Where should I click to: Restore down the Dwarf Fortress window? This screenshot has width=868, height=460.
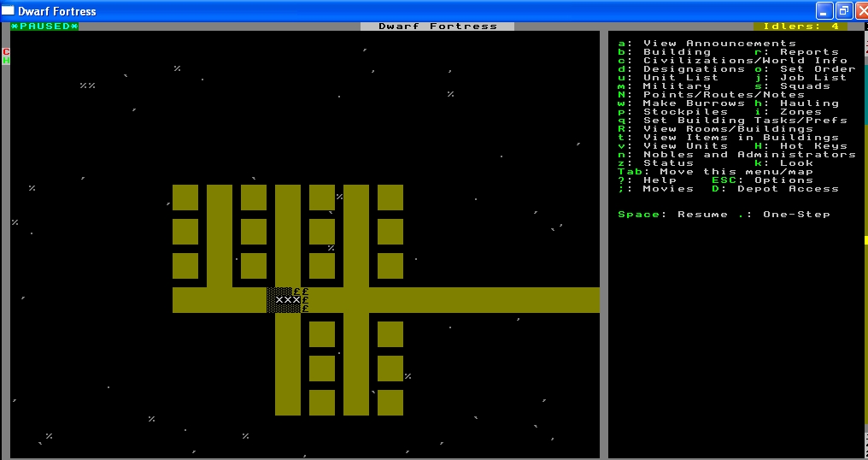(x=844, y=10)
